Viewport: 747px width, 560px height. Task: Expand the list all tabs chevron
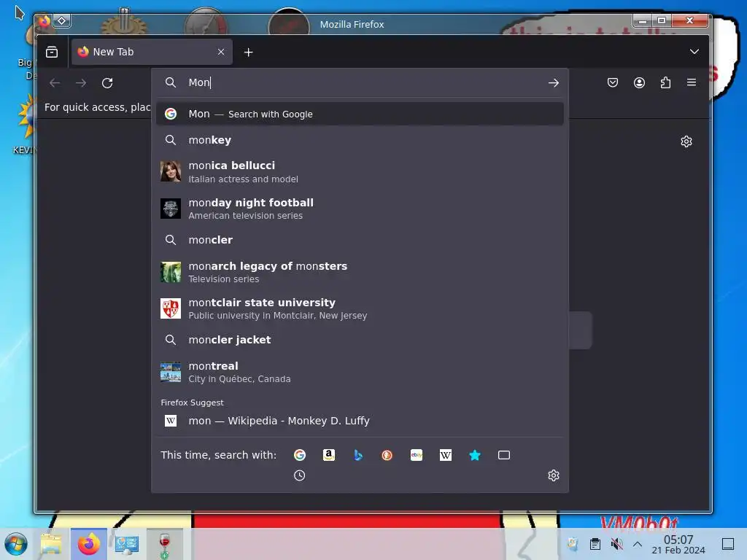coord(694,52)
